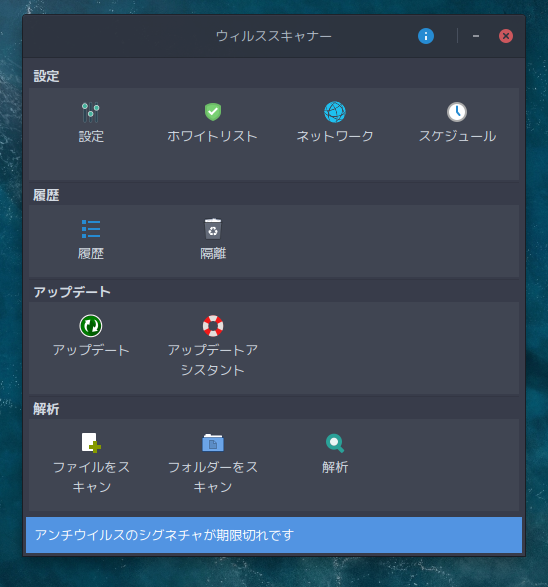Open the 履歴 list icon
This screenshot has height=587, width=548.
[x=91, y=229]
